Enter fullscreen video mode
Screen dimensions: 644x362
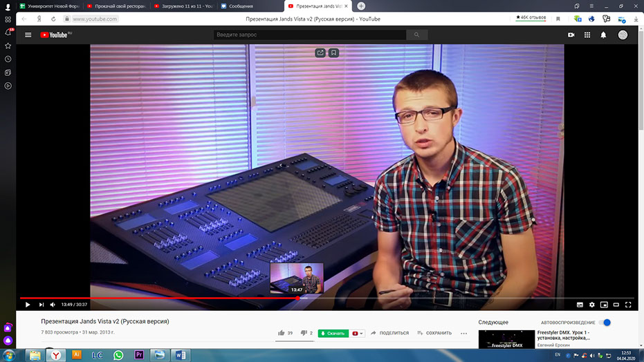click(x=628, y=305)
